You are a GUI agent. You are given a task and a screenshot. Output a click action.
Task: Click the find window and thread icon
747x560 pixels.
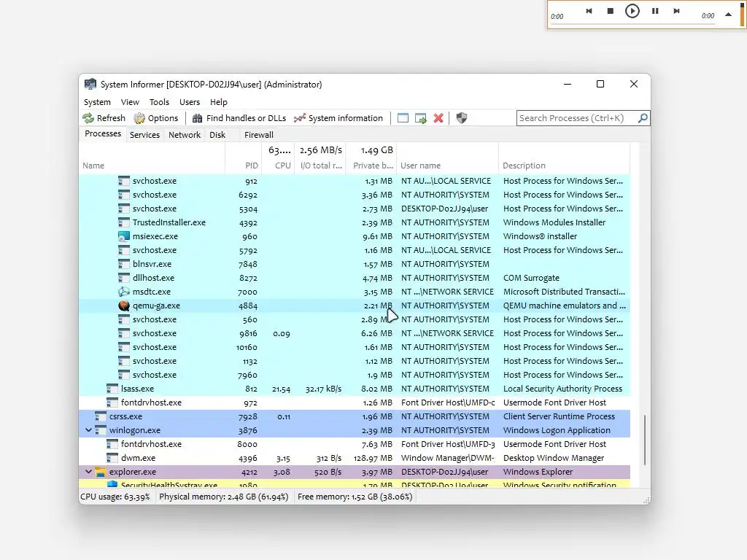coord(421,118)
